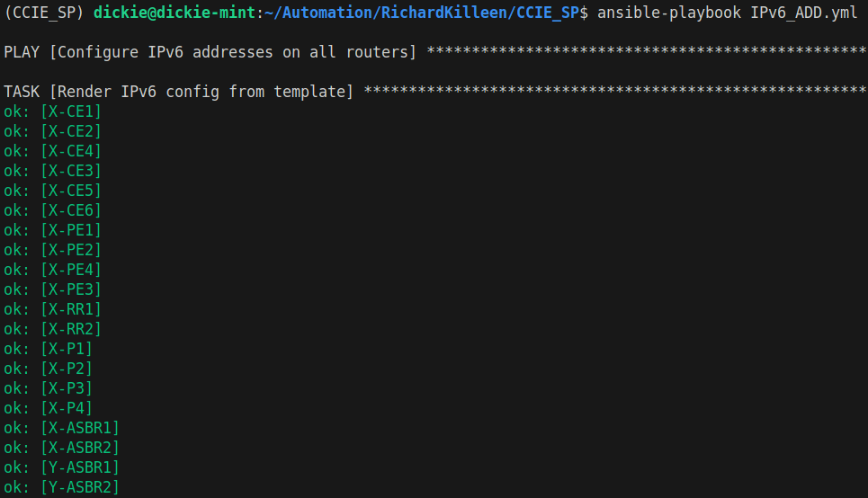Click the ok: [X-P3] output line
868x498 pixels.
tap(48, 388)
